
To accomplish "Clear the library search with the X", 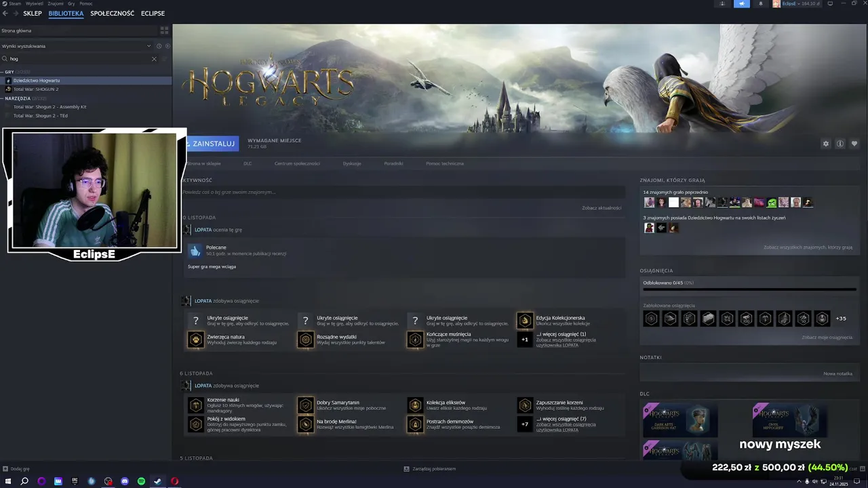I will tap(154, 59).
